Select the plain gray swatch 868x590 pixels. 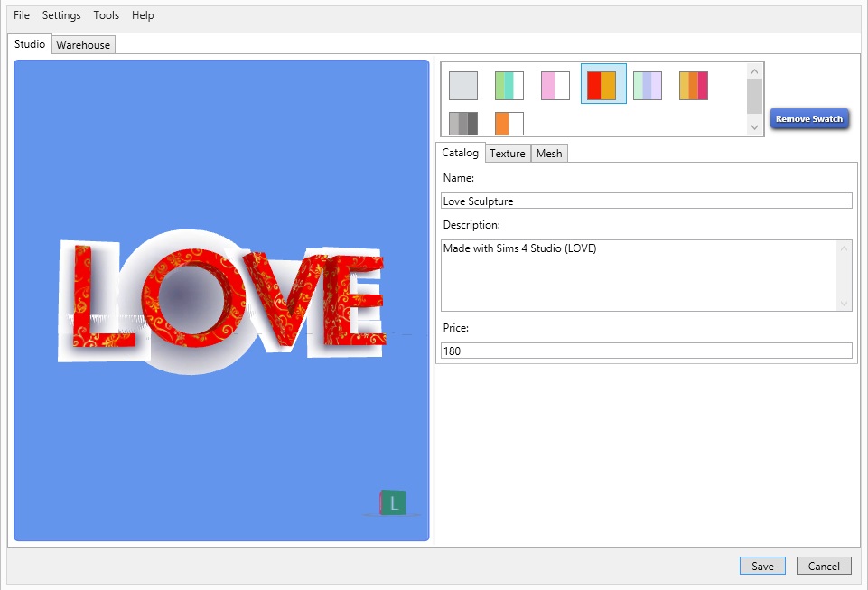463,86
